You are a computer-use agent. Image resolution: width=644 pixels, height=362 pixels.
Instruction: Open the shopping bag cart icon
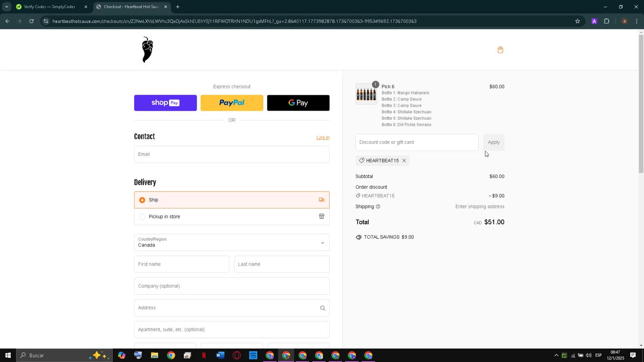(x=500, y=50)
